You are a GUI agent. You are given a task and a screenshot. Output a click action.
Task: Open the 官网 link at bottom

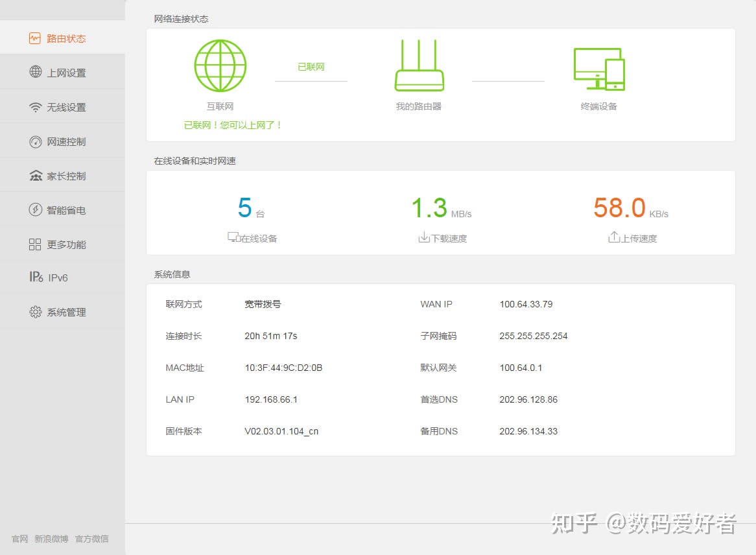coord(19,539)
